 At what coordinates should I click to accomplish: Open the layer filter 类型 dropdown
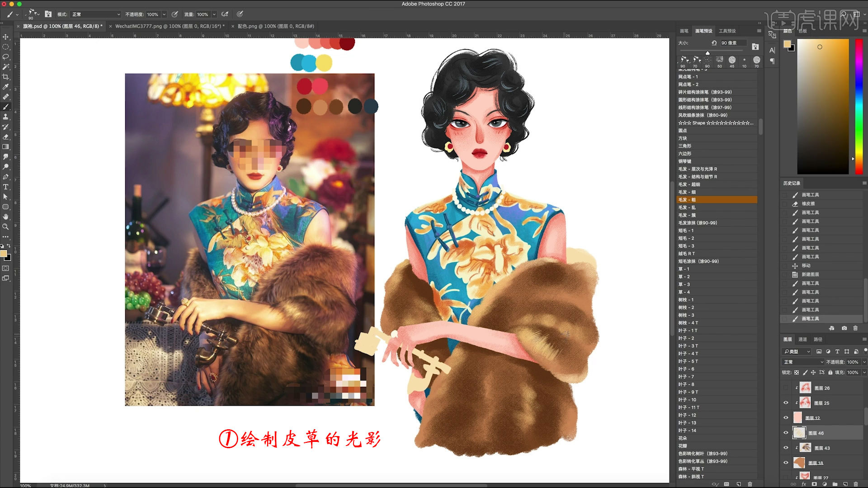(797, 352)
